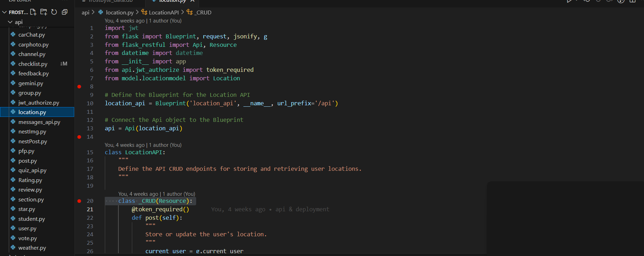This screenshot has height=256, width=644.
Task: Open the api breadcrumb segment
Action: 85,12
